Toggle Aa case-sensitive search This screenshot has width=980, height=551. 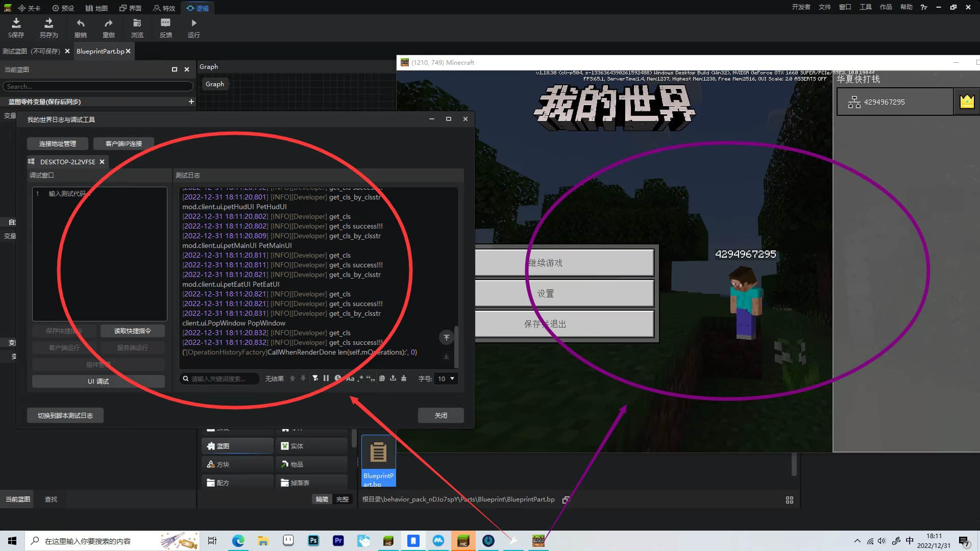click(x=350, y=379)
